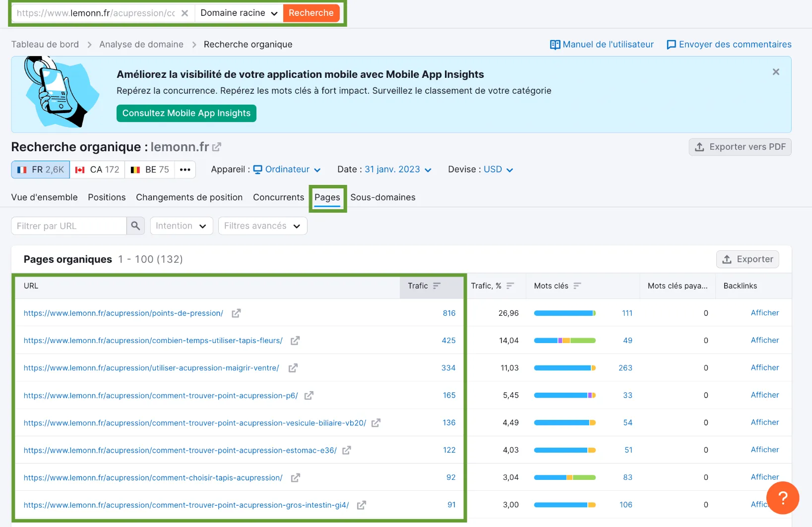The image size is (812, 527).
Task: Clear the domain search field with the X icon
Action: 185,13
